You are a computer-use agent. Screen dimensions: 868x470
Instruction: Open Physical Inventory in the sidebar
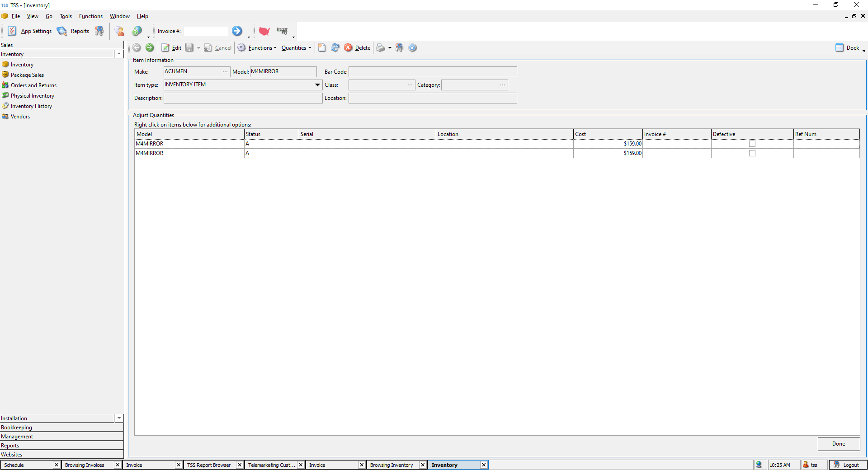tap(28, 96)
